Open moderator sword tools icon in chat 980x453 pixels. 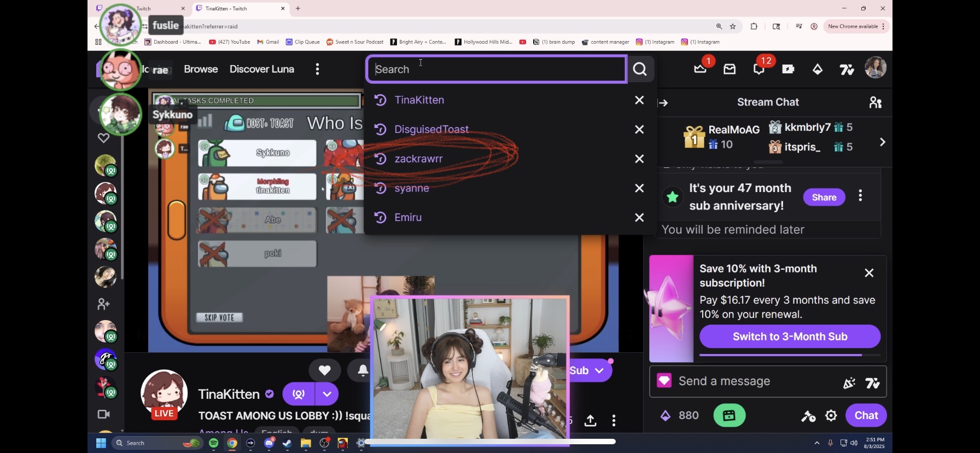[808, 416]
